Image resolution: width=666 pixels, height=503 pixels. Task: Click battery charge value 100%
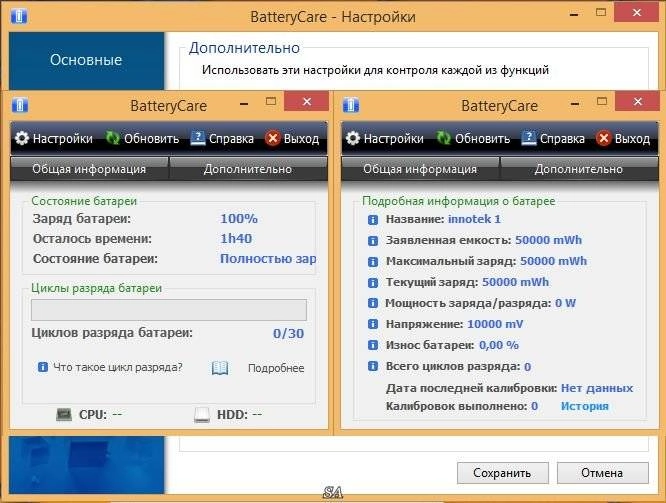tap(239, 219)
